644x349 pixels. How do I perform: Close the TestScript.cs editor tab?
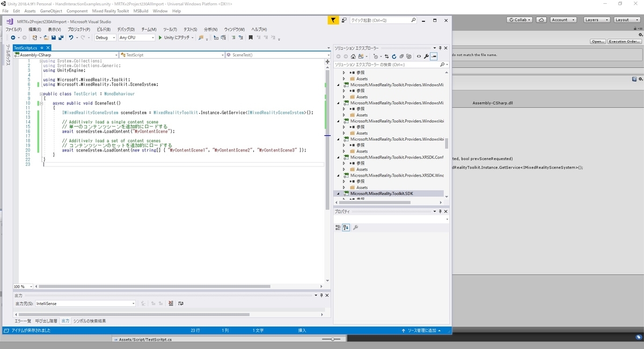48,48
